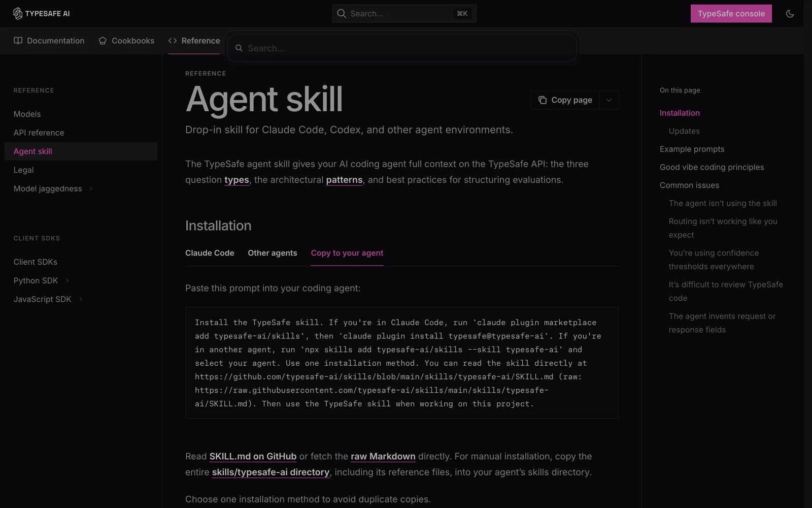
Task: Open Client SDKs in the sidebar
Action: [36, 262]
